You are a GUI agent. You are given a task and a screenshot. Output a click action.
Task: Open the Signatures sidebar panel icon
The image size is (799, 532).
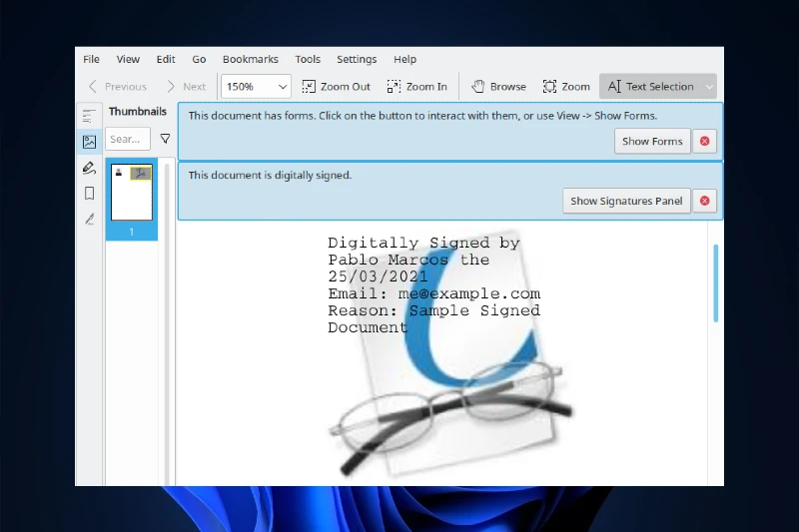[90, 219]
